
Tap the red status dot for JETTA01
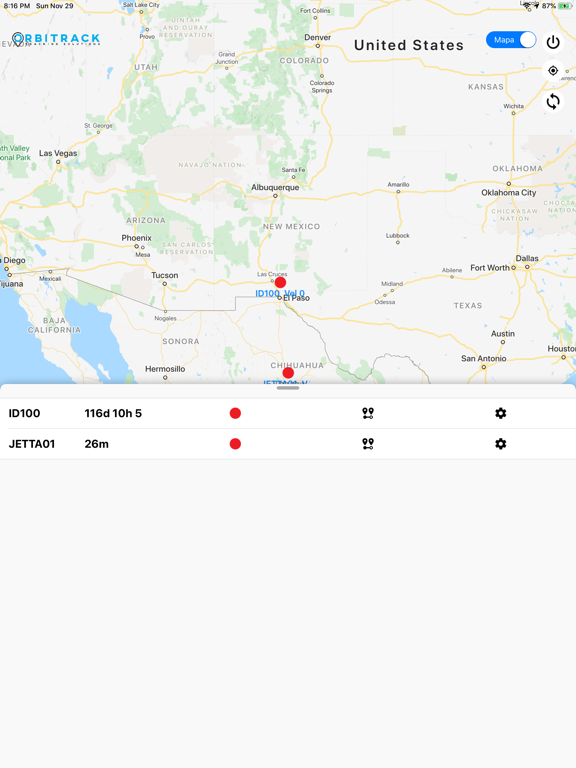[x=235, y=444]
